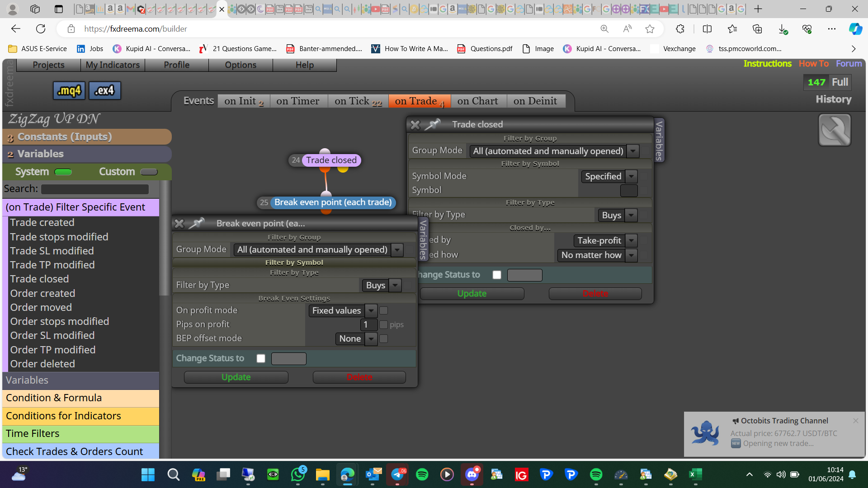Image resolution: width=868 pixels, height=488 pixels.
Task: Click Update in Break even point panel
Action: pyautogui.click(x=236, y=377)
